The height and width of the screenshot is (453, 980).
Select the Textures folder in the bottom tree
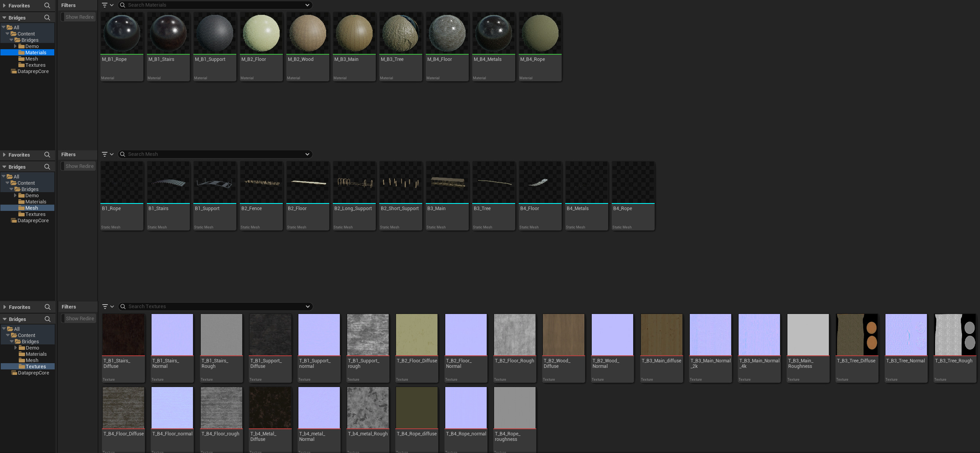36,367
